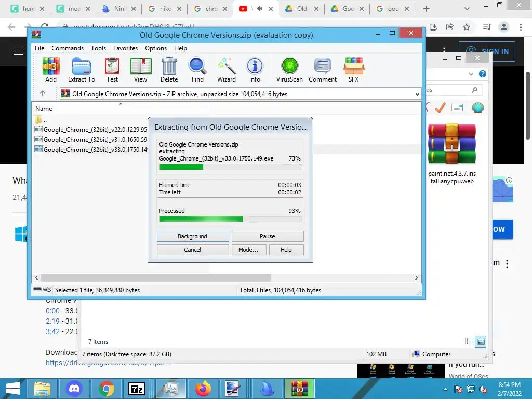This screenshot has height=399, width=532.
Task: Click the Delete trash can icon
Action: (169, 70)
